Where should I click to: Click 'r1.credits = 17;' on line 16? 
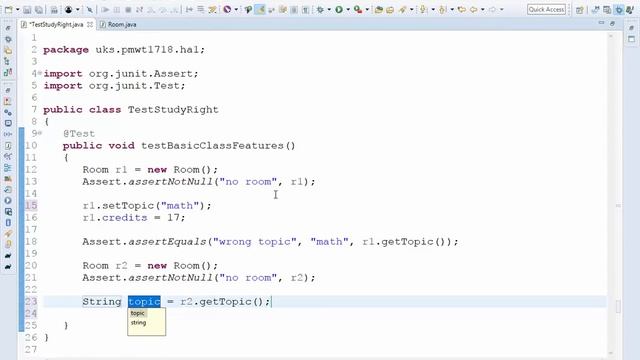click(x=134, y=218)
